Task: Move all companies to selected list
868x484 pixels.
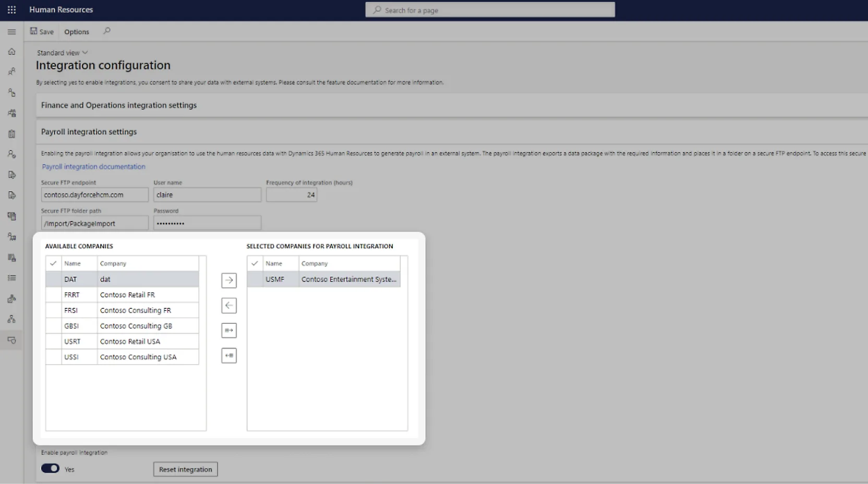Action: coord(229,331)
